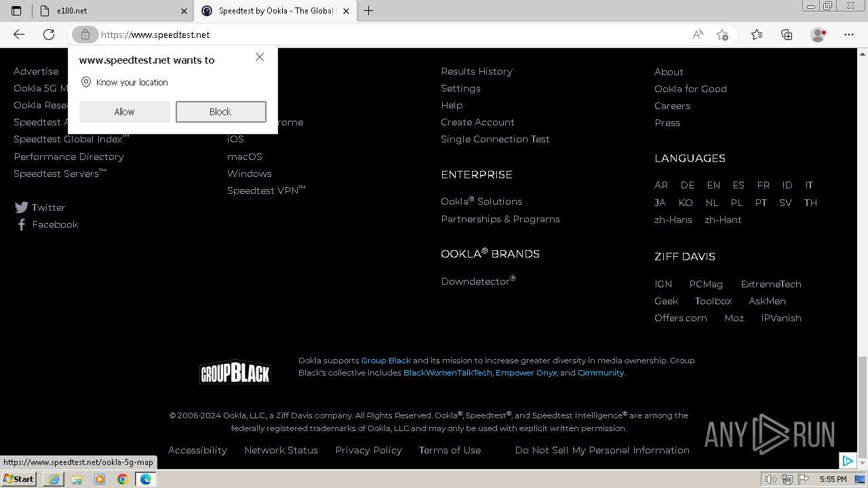
Task: Open the browser profile avatar
Action: (x=818, y=35)
